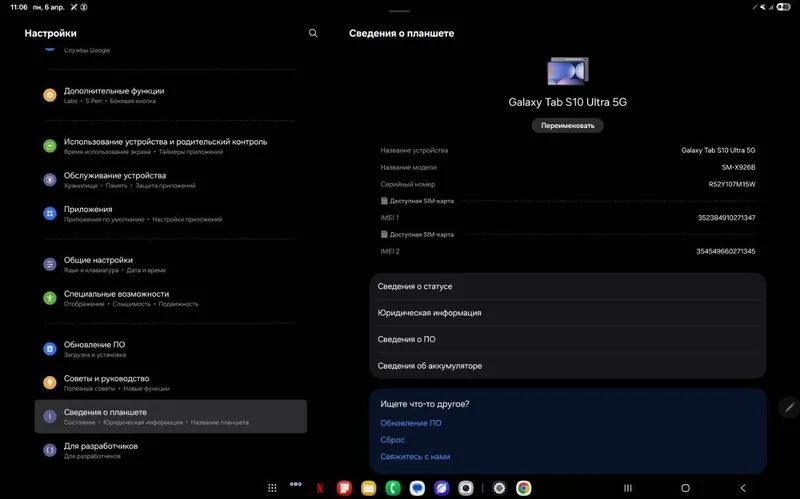Tap the battery indicator in status bar
Image resolution: width=800 pixels, height=499 pixels.
(784, 7)
